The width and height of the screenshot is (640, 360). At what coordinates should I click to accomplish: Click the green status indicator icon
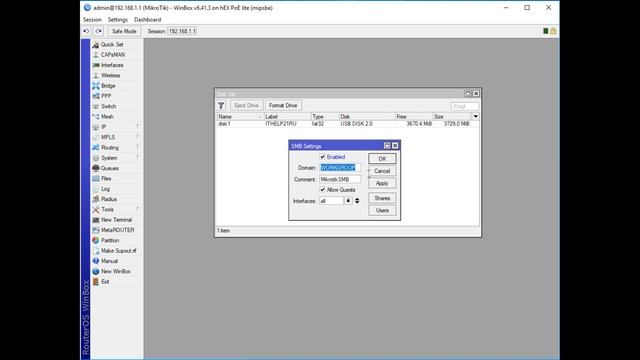click(546, 31)
